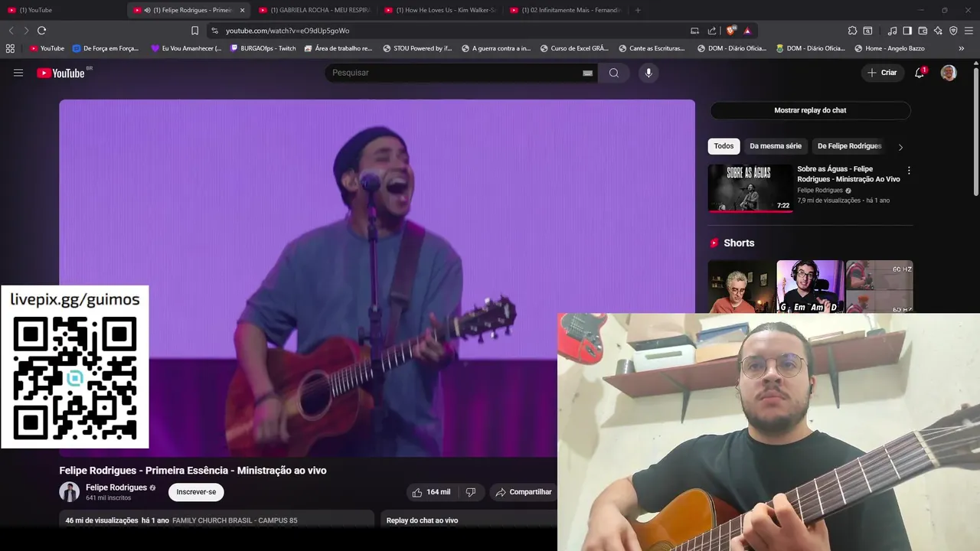980x551 pixels.
Task: Open the account avatar menu
Action: 949,73
